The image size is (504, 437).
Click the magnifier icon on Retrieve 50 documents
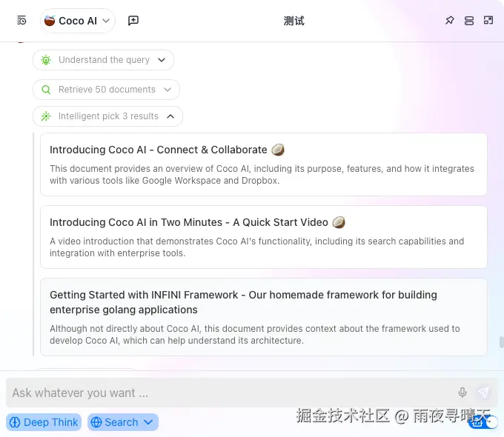(x=46, y=90)
